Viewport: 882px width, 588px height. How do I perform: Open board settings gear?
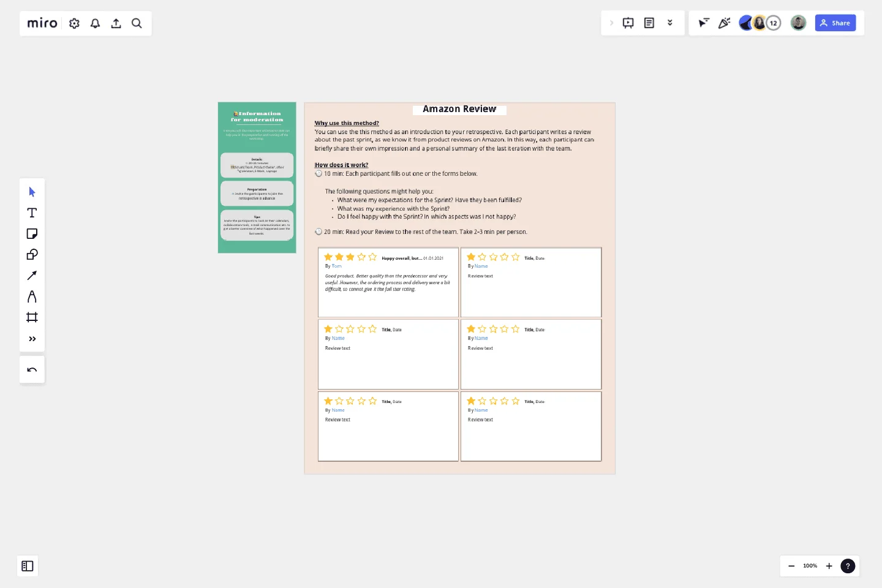coord(74,23)
